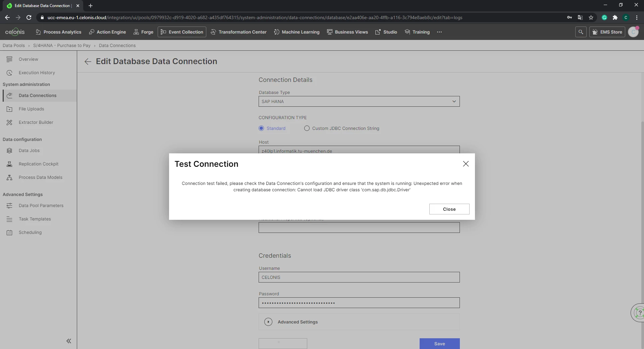Open the search magnifier icon in header
This screenshot has height=349, width=644.
coord(581,32)
